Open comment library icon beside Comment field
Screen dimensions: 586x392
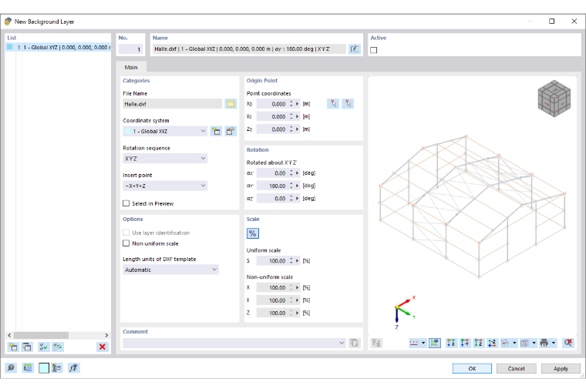[x=354, y=343]
